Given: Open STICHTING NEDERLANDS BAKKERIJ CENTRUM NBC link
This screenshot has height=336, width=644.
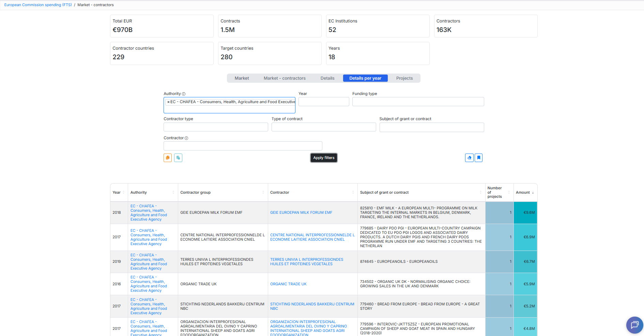Looking at the screenshot, I should coord(312,306).
